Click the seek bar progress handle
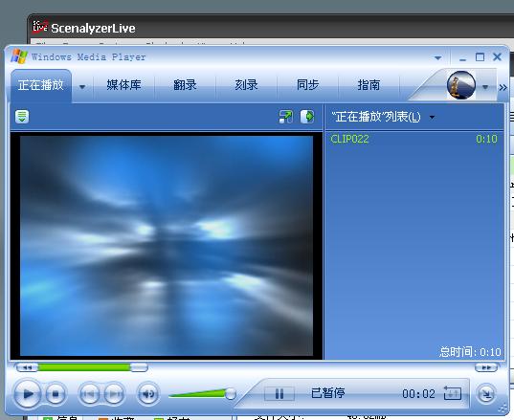Screen dimensions: 514x420 click(139, 367)
